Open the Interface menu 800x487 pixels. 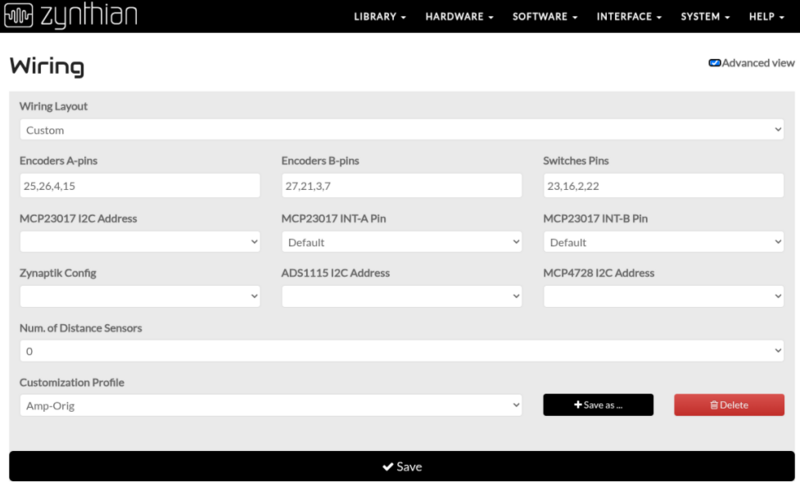click(630, 17)
